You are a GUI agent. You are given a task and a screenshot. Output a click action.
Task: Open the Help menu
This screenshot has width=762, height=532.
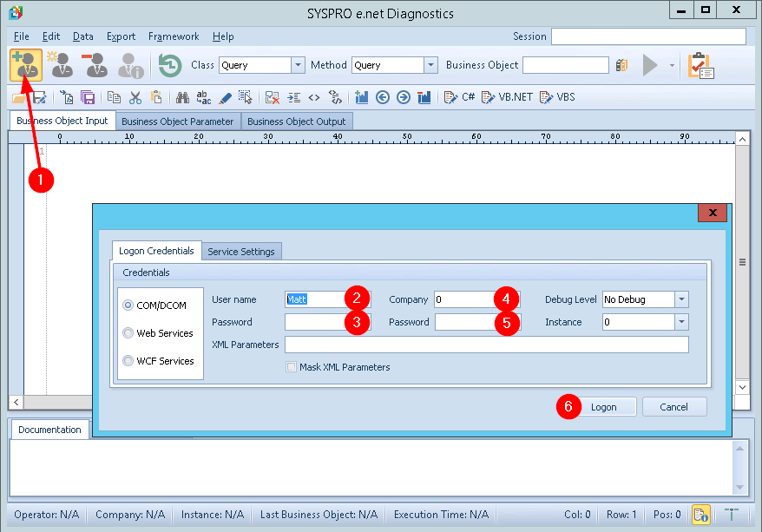click(x=223, y=36)
